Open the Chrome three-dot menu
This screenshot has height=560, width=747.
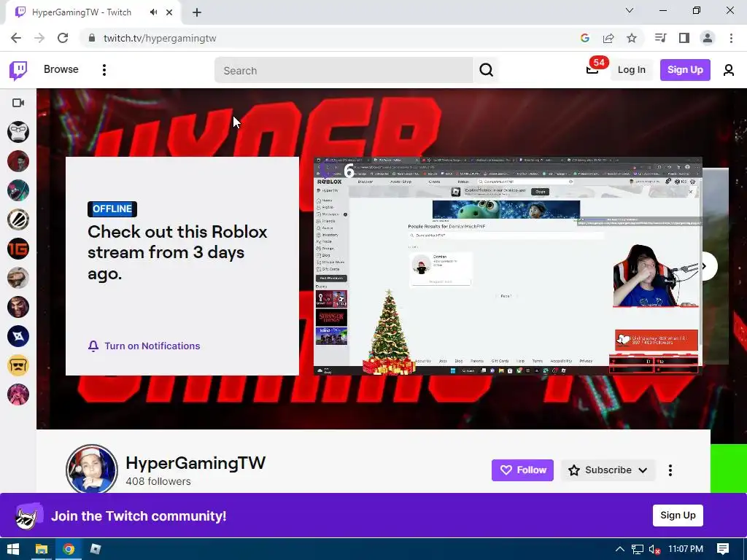731,38
